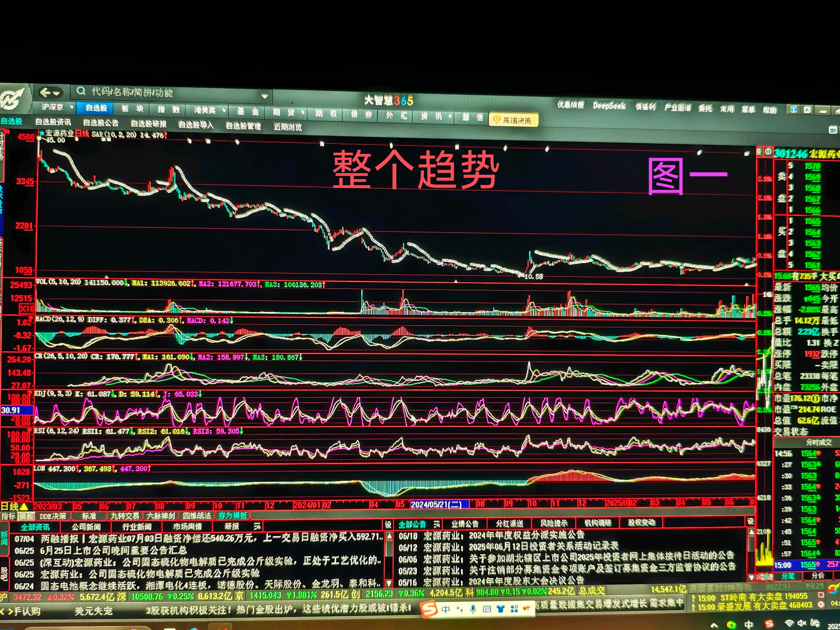Expand the search box dropdown arrow
The height and width of the screenshot is (630, 840).
[x=265, y=96]
